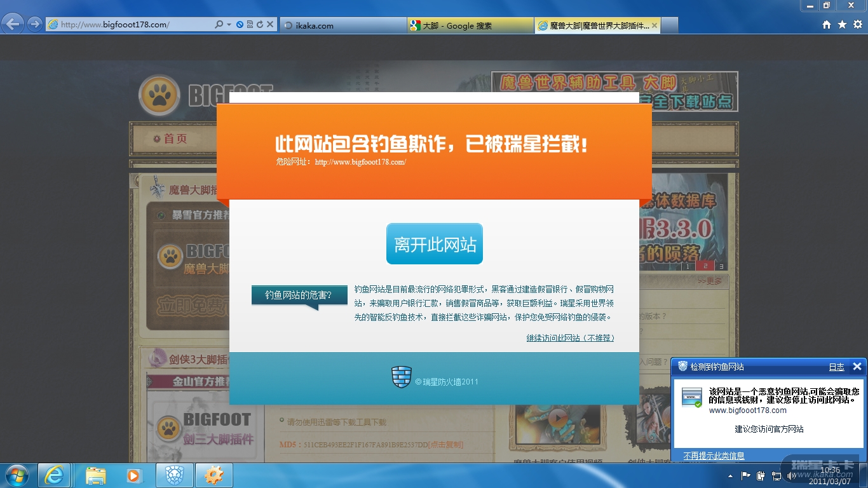This screenshot has height=488, width=868.
Task: Click the 离开此网站 button
Action: (435, 244)
